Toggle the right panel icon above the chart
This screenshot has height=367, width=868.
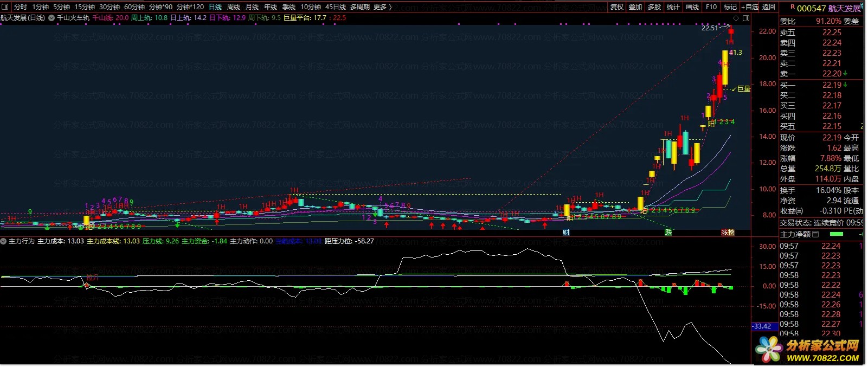[746, 18]
